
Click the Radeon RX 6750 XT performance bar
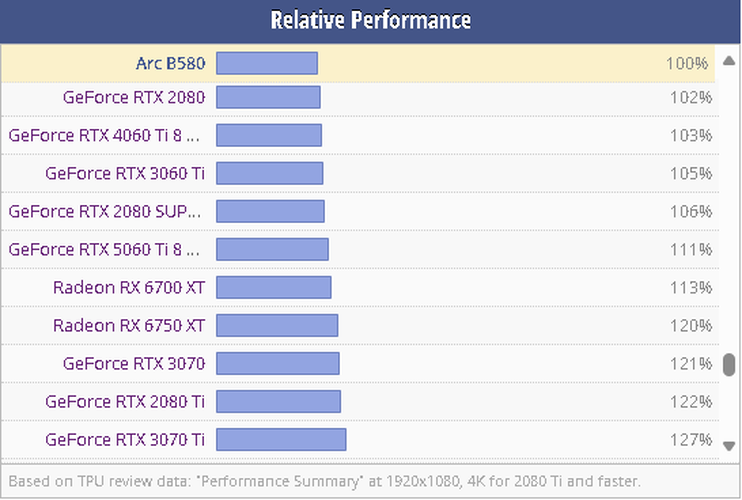277,325
